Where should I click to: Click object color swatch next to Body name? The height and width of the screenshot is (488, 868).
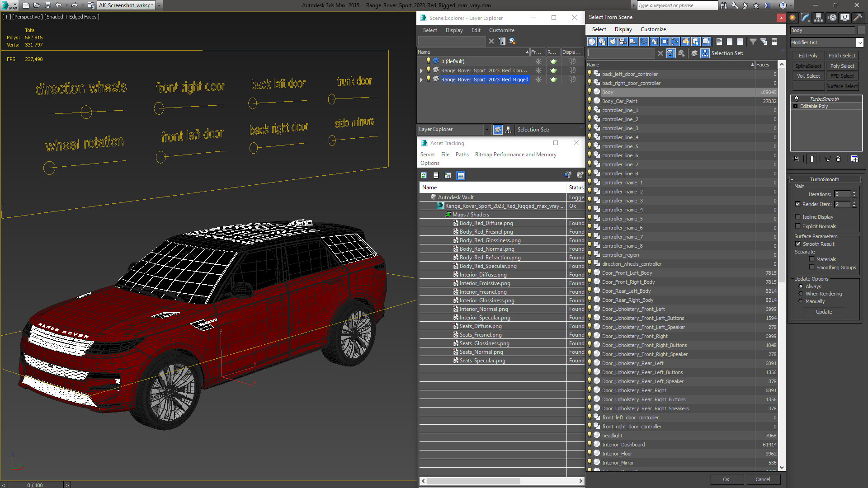click(861, 30)
